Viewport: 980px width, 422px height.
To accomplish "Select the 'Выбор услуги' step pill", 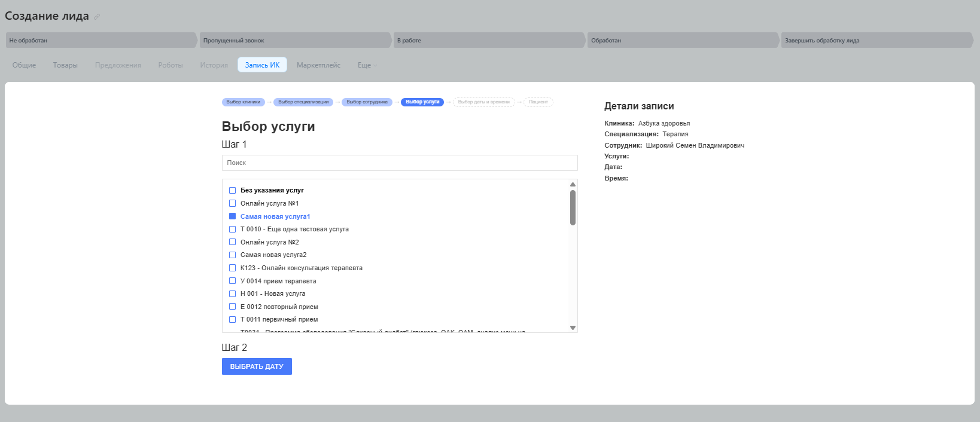I will point(422,102).
